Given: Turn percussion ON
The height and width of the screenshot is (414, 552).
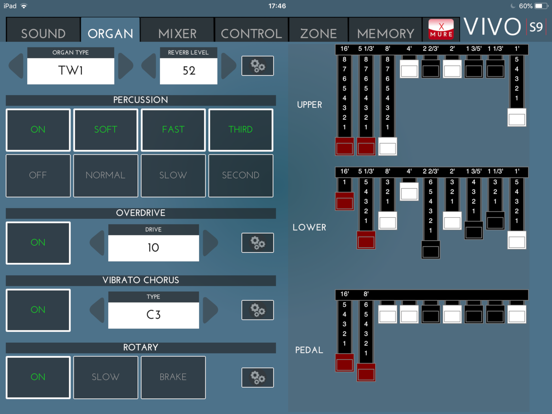Looking at the screenshot, I should point(38,130).
